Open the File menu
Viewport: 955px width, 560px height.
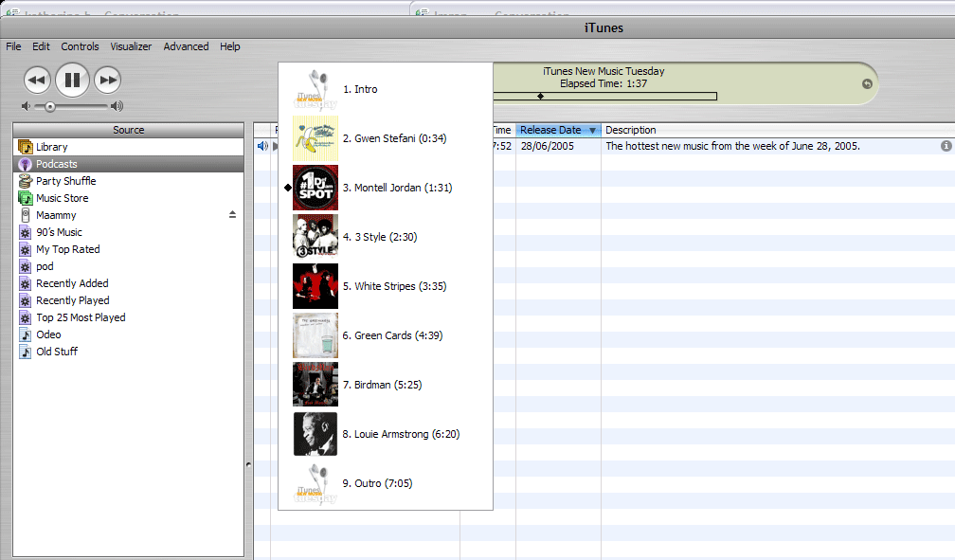pos(13,46)
